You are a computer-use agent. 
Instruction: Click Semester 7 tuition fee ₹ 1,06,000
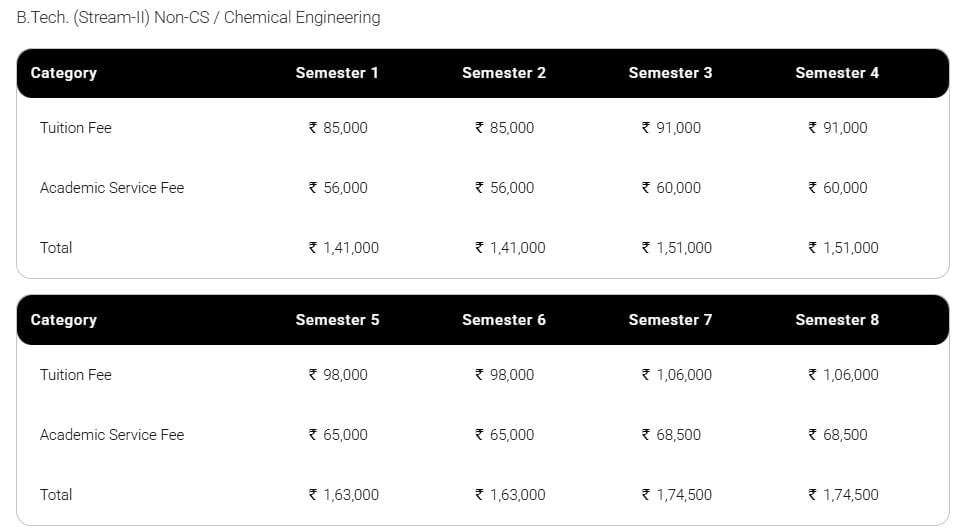point(677,375)
